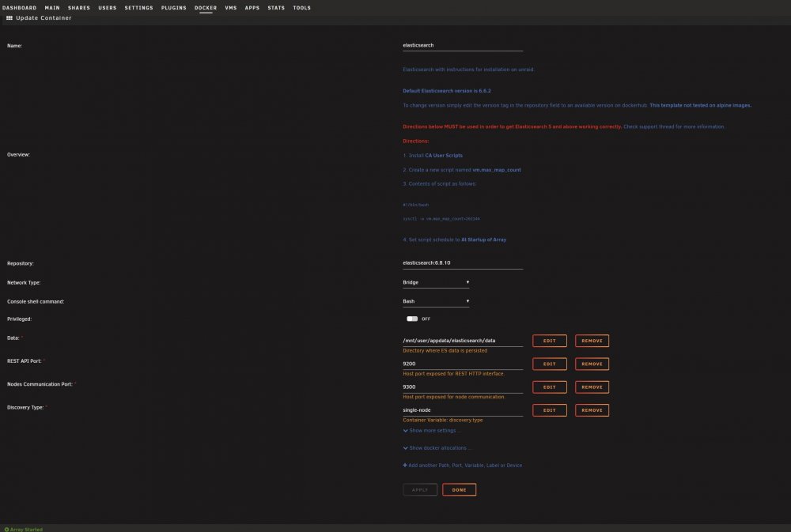Open the Plugins tab

pos(173,8)
